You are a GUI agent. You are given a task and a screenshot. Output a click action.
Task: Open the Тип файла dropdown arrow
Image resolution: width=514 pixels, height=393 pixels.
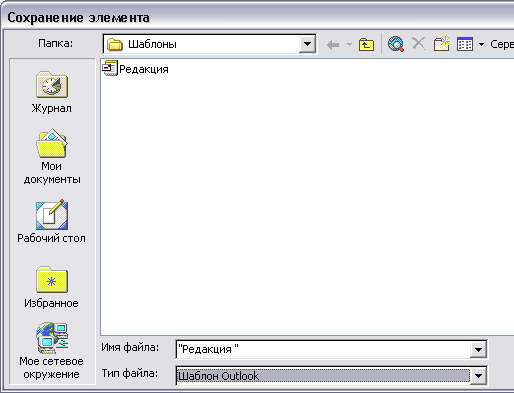478,376
